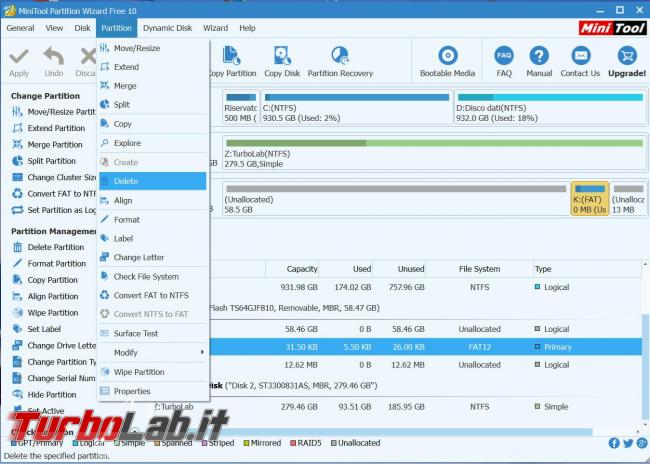Launch Copy Disk from the toolbar

pos(282,62)
